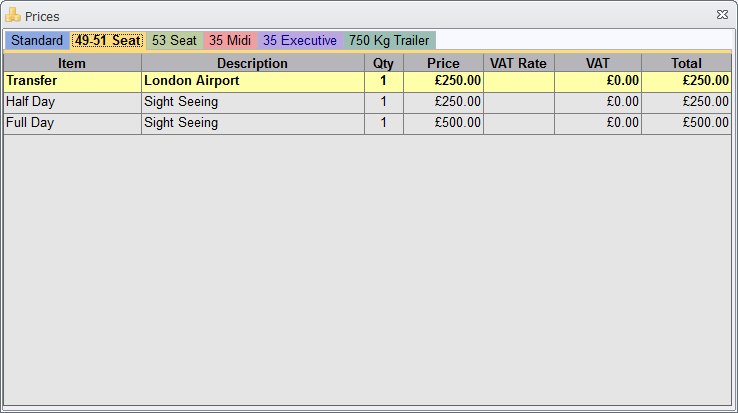Select the Transfer item row
Viewport: 738px width, 413px height.
tap(367, 81)
